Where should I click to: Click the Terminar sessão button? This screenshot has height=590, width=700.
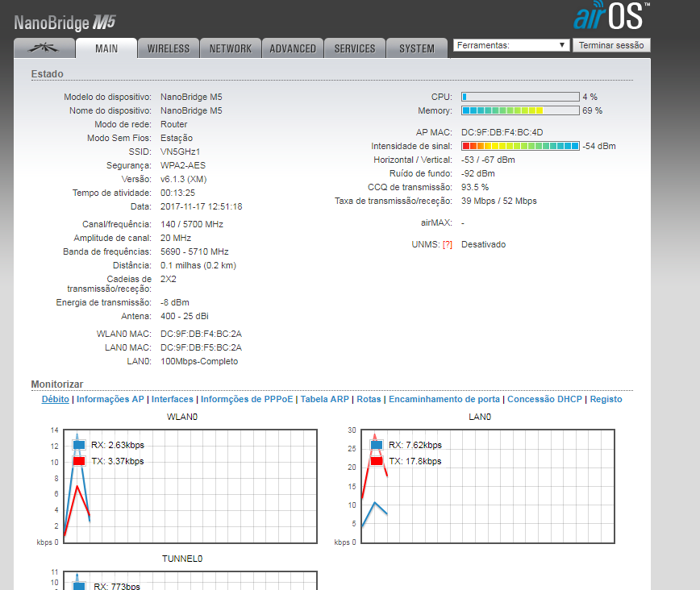pos(611,45)
